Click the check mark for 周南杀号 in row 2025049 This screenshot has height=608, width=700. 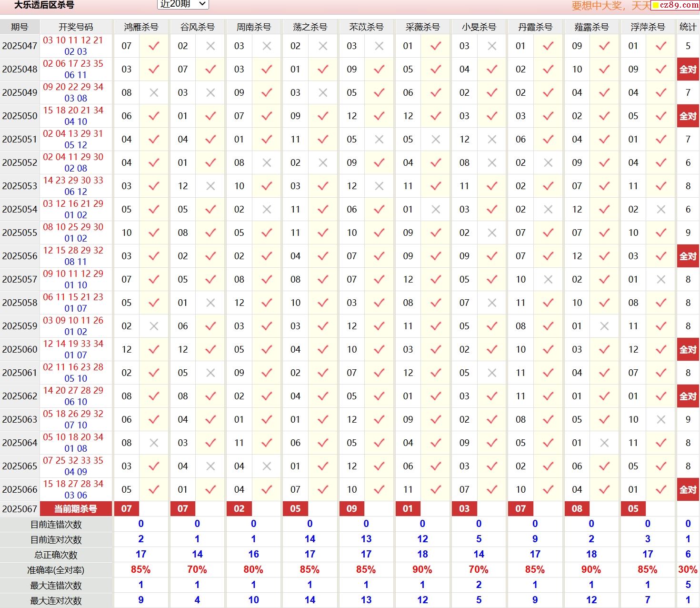[267, 93]
